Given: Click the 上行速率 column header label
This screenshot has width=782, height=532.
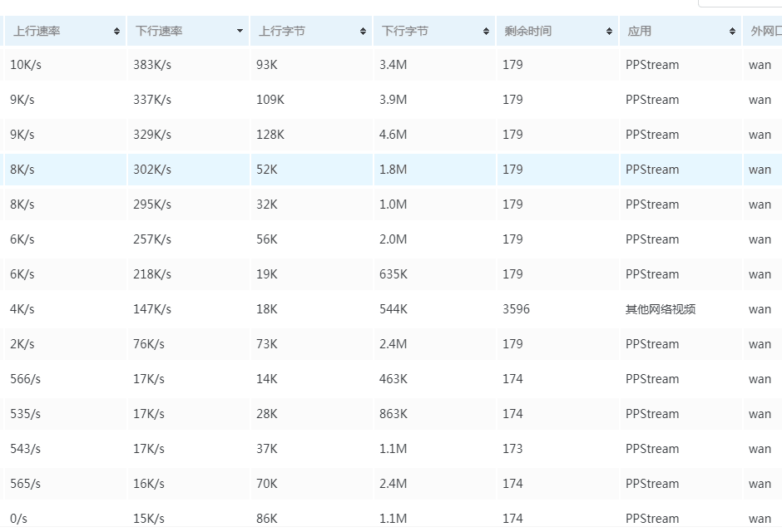Looking at the screenshot, I should (x=37, y=32).
